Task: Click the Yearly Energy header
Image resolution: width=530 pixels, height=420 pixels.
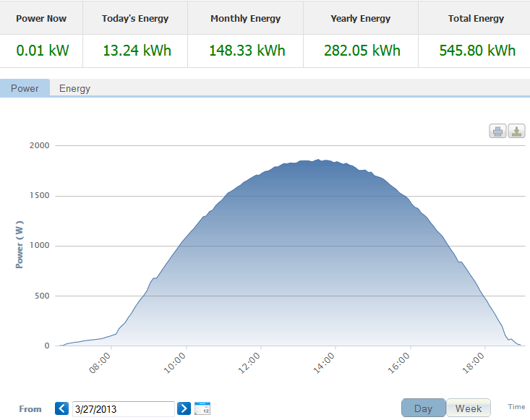Action: click(361, 19)
